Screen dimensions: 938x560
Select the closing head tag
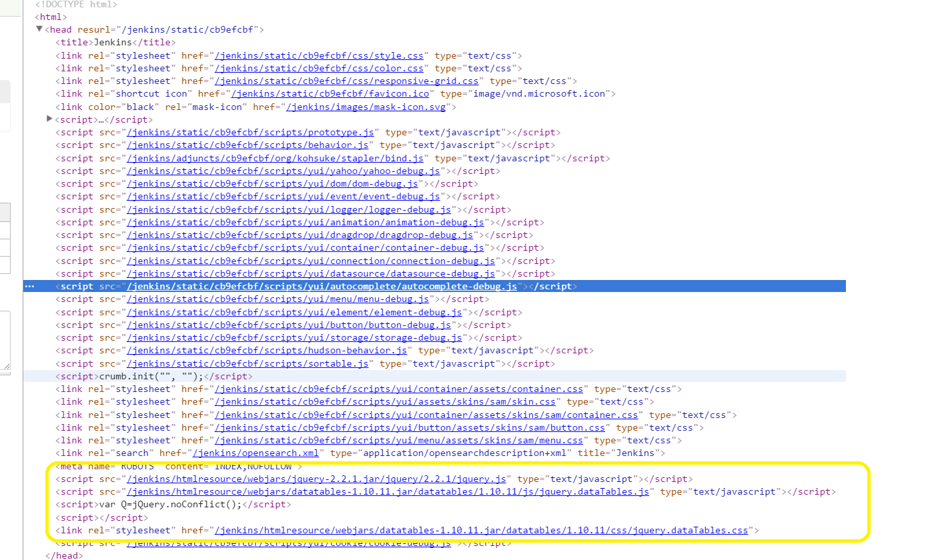63,555
